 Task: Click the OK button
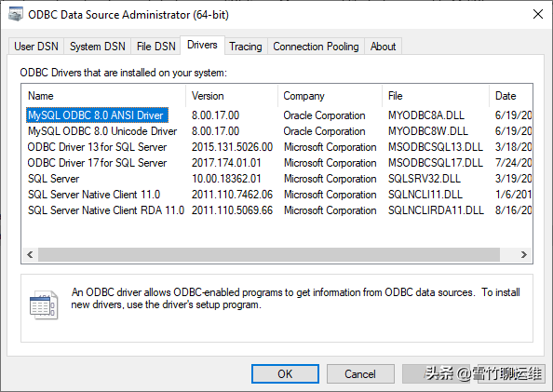285,374
